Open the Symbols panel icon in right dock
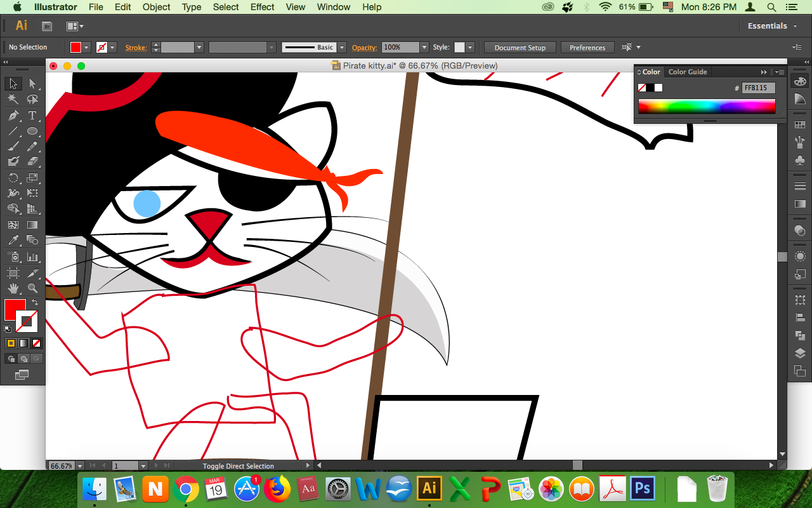Viewport: 812px width, 508px height. 800,160
